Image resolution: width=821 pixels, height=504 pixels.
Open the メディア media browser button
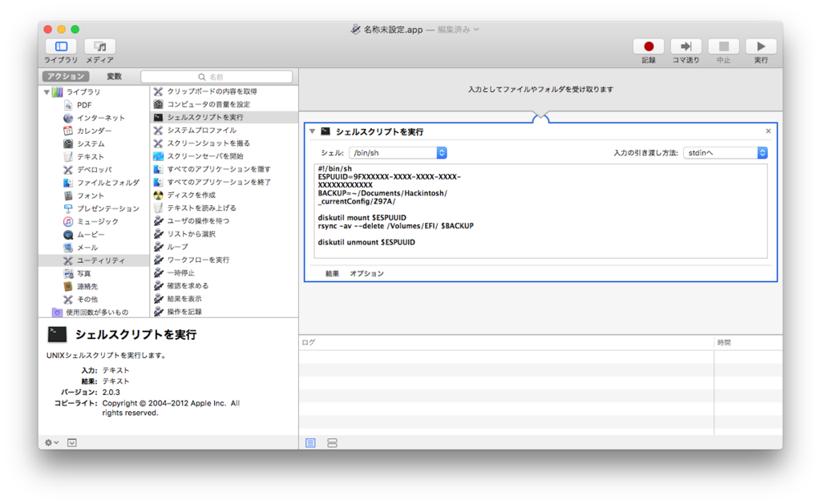tap(99, 46)
